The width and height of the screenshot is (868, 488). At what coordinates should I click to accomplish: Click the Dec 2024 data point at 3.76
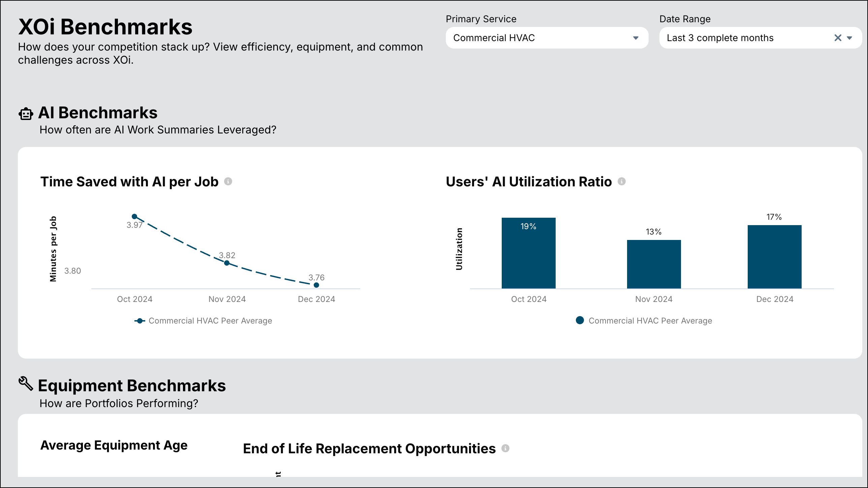click(x=316, y=285)
